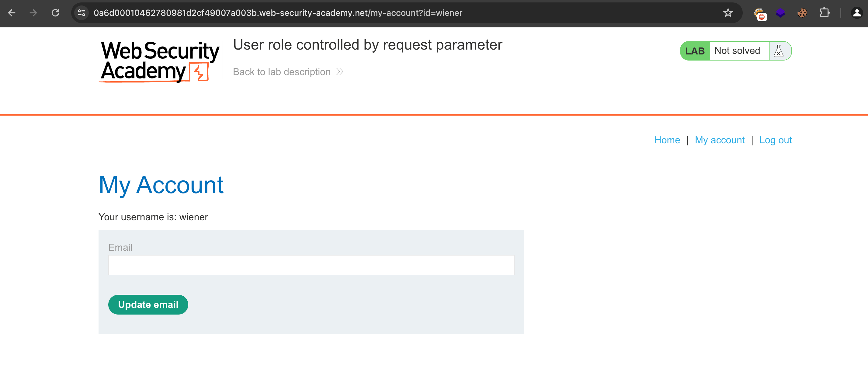Focus the Email input field
Screen dimensions: 868x376
click(311, 265)
